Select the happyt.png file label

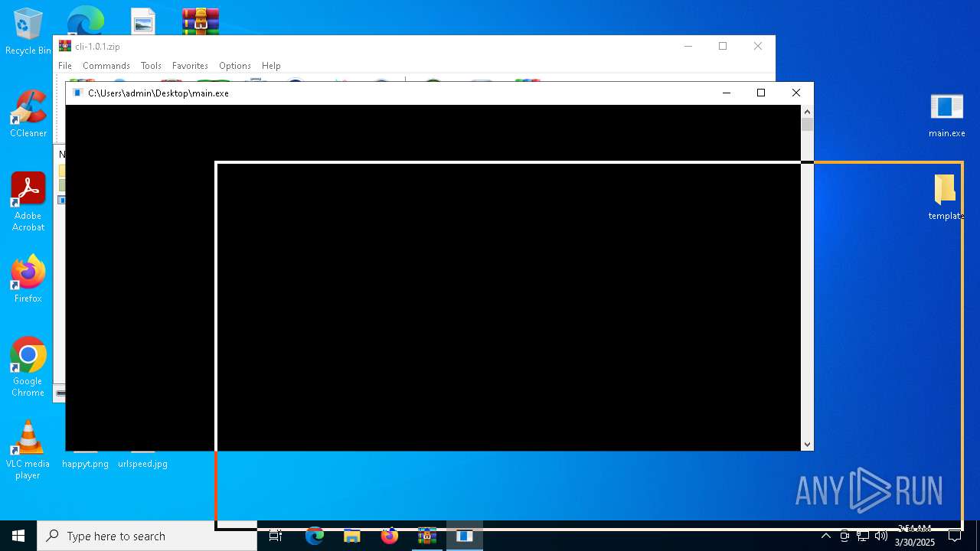coord(85,464)
